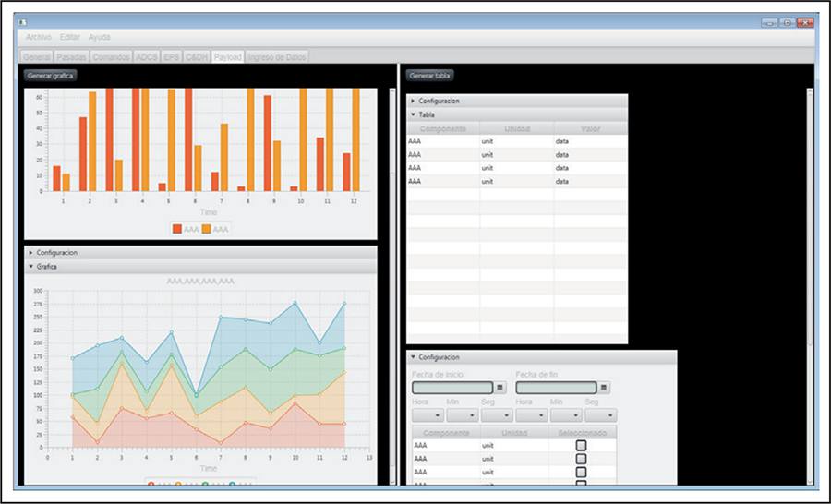Screen dimensions: 831x504
Task: Click red AAA legend swatch in bar chart
Action: [177, 229]
